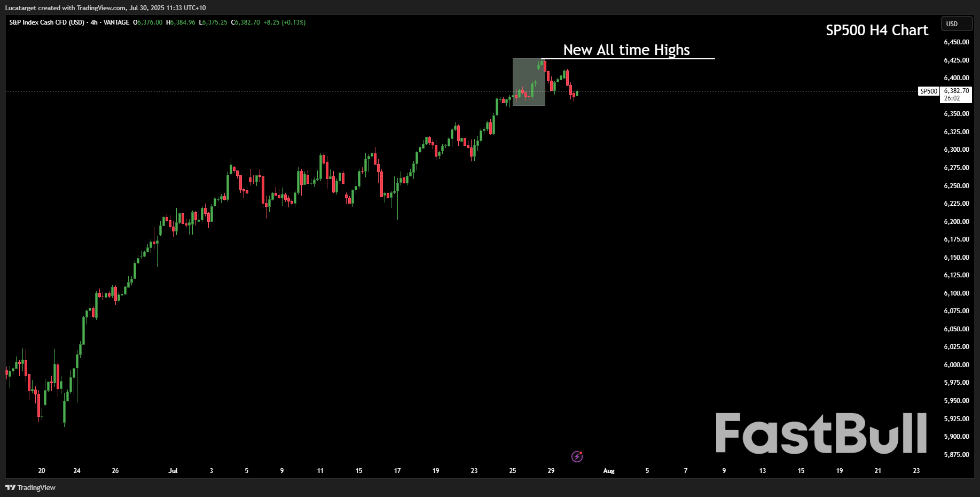
Task: Open the USD currency selector
Action: (956, 24)
